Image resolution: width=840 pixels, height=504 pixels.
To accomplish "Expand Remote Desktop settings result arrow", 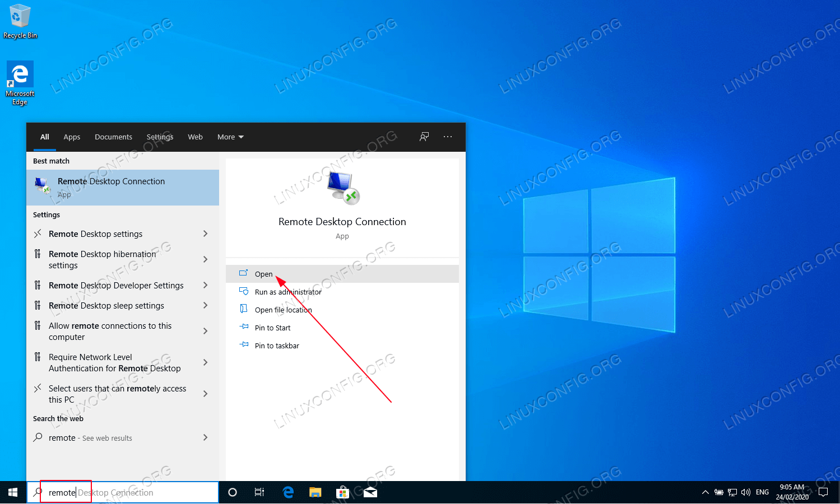I will pyautogui.click(x=205, y=234).
